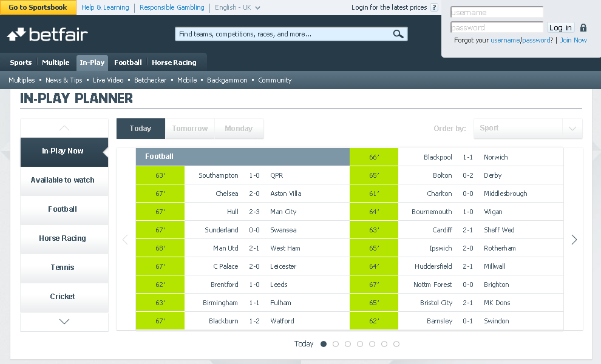
Task: Select the first pagination dot
Action: [x=324, y=344]
